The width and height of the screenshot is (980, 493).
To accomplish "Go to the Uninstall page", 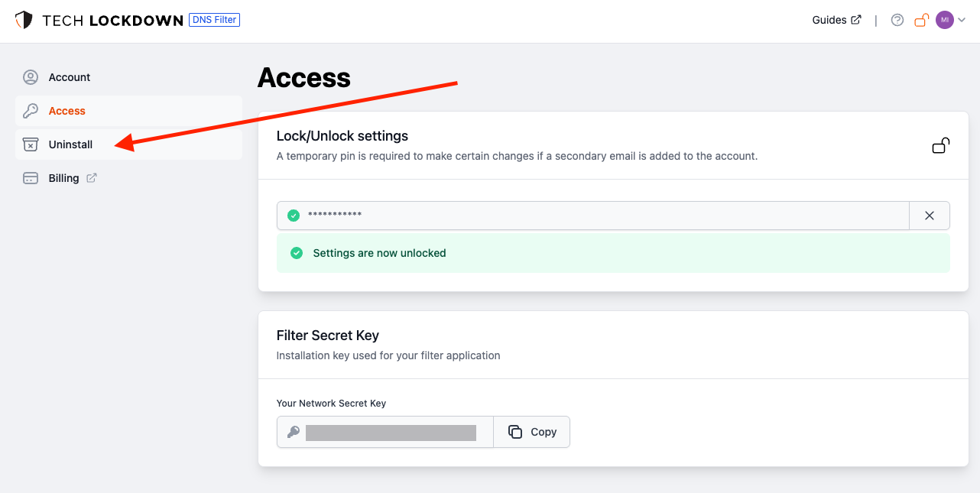I will (70, 144).
